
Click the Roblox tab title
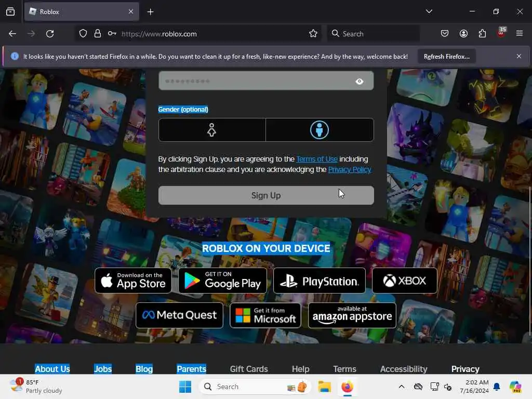pyautogui.click(x=49, y=11)
